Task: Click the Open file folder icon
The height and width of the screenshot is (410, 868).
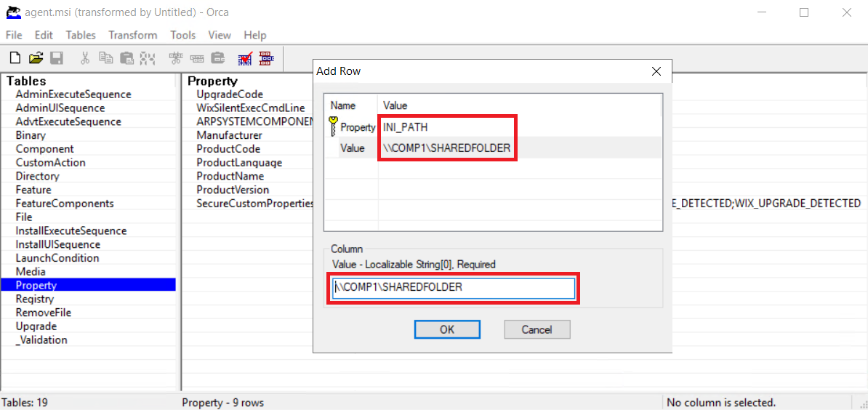Action: click(x=36, y=58)
